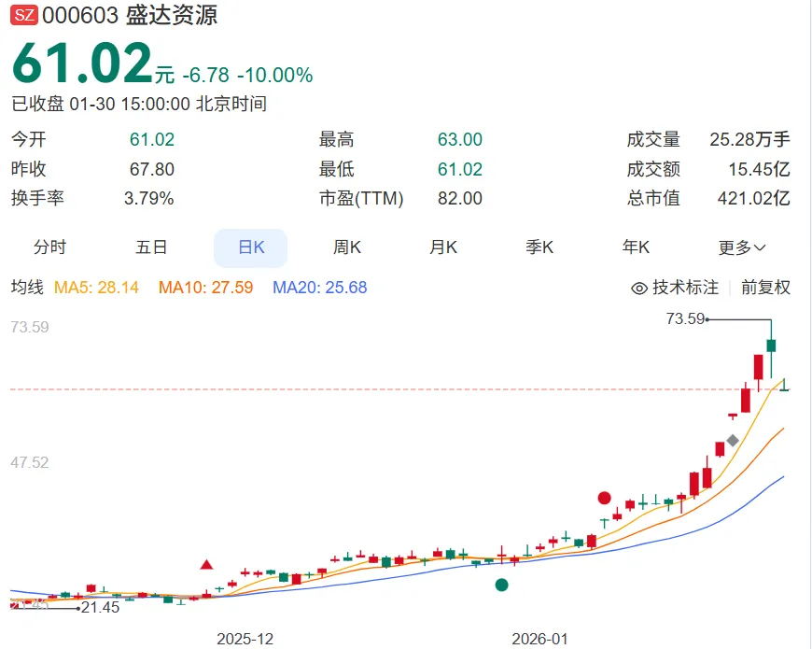
Task: Click the last candlestick at the dashed price line
Action: tap(784, 385)
